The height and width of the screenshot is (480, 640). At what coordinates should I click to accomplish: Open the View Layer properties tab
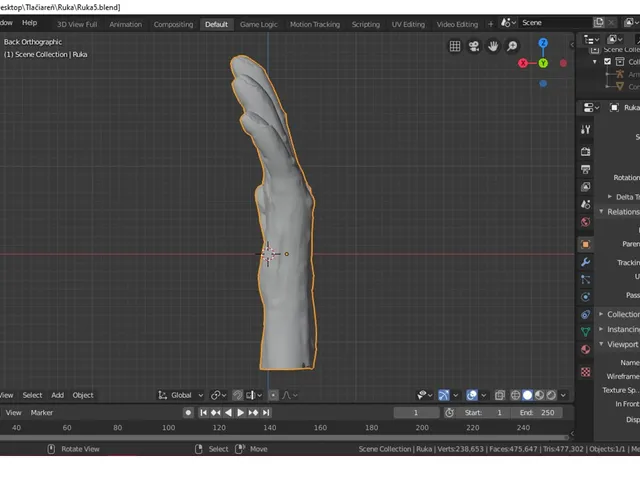tap(585, 187)
